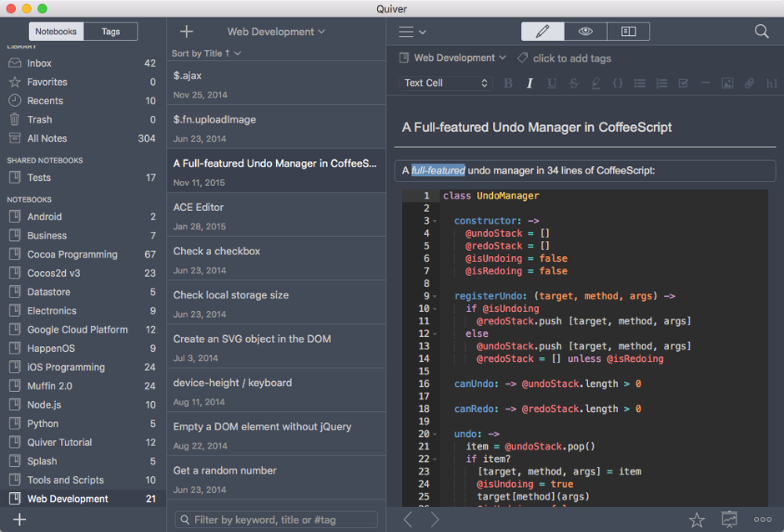The width and height of the screenshot is (784, 532).
Task: Switch to edit mode pencil icon
Action: coord(542,32)
